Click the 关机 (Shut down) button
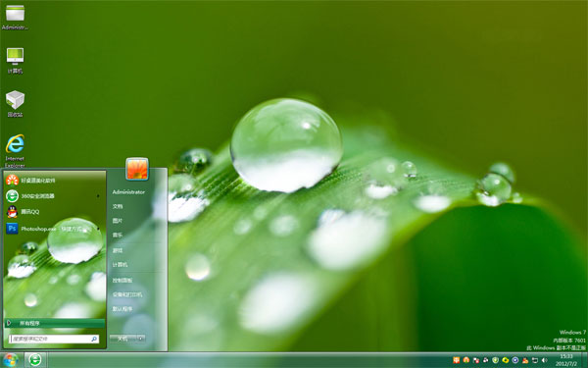Viewport: 588px width, 368px height. (x=122, y=339)
